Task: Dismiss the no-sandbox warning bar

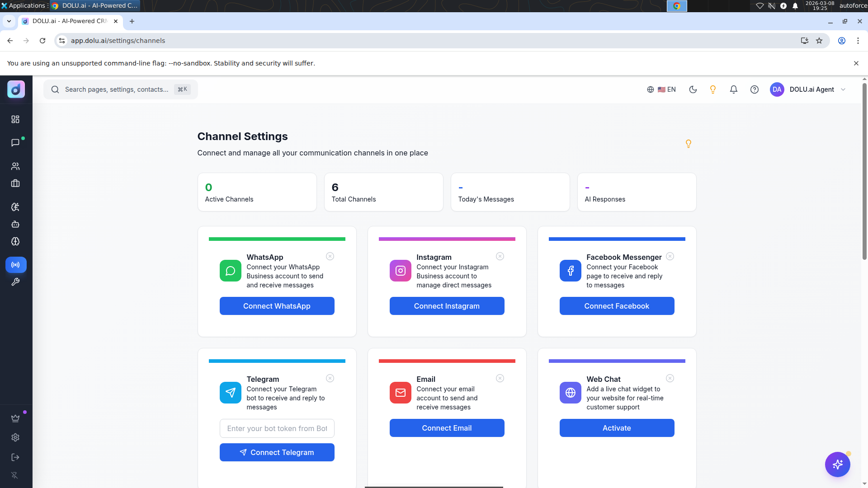Action: (x=856, y=63)
